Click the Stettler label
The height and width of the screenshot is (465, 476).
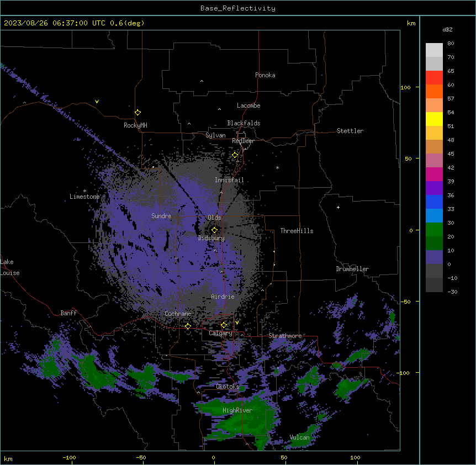coord(350,131)
